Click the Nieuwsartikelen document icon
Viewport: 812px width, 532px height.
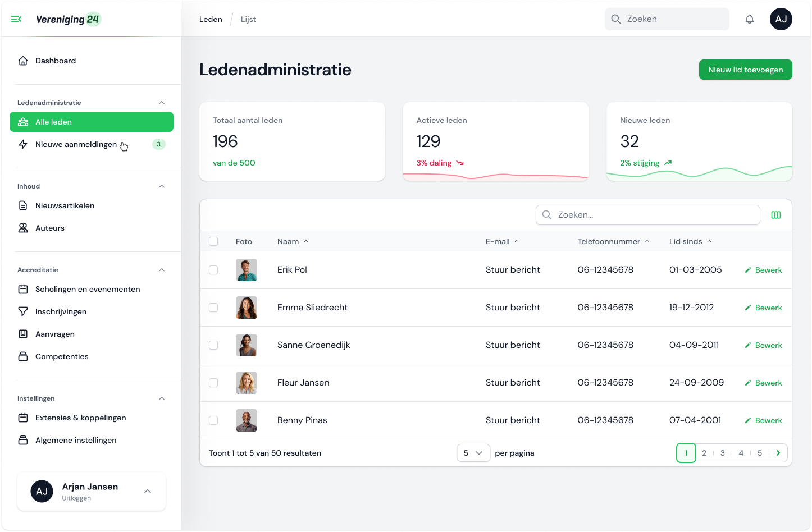[23, 205]
